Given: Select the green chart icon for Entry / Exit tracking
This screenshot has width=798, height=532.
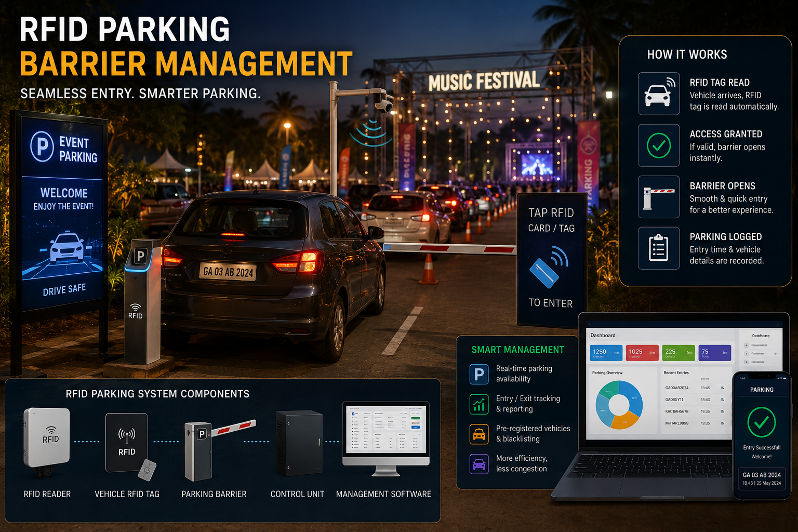Looking at the screenshot, I should 479,404.
